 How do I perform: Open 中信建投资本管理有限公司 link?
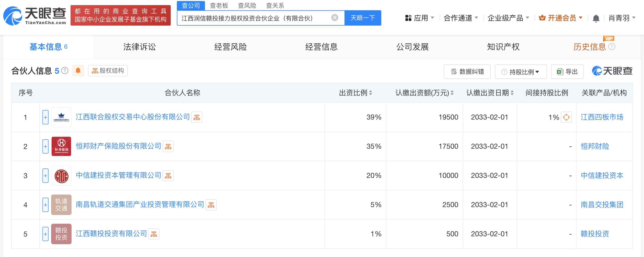[x=118, y=175]
